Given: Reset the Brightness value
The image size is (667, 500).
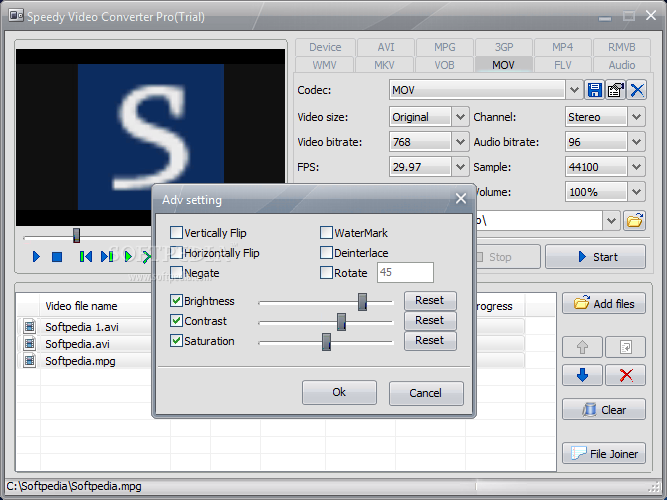Looking at the screenshot, I should pos(430,300).
